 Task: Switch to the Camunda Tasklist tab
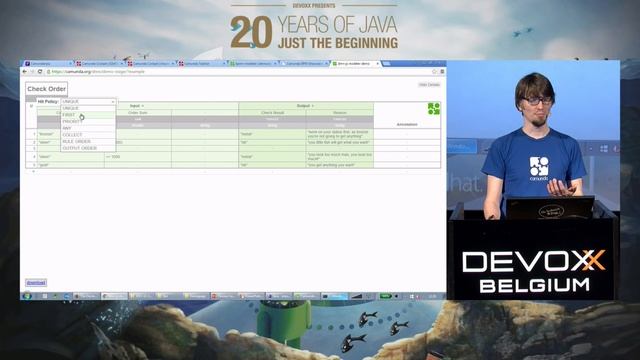click(201, 64)
